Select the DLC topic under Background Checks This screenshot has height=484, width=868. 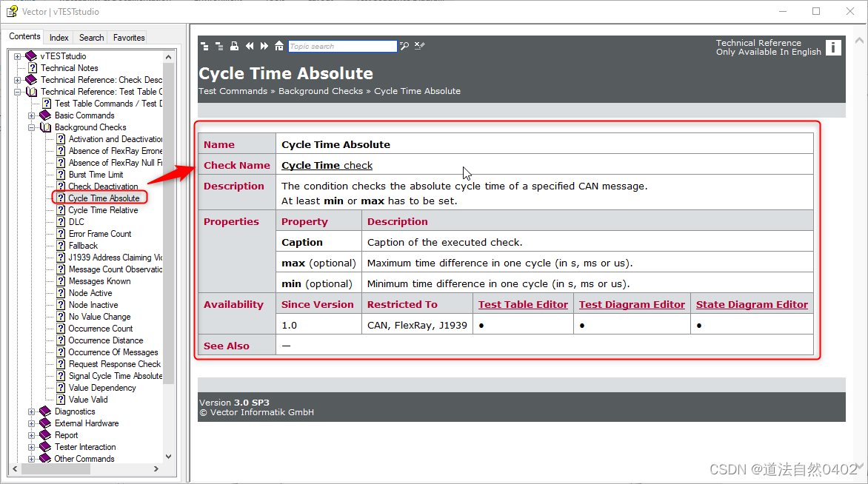[75, 221]
